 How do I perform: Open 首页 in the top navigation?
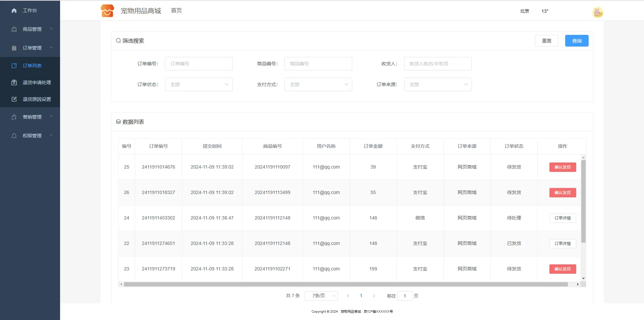point(176,11)
